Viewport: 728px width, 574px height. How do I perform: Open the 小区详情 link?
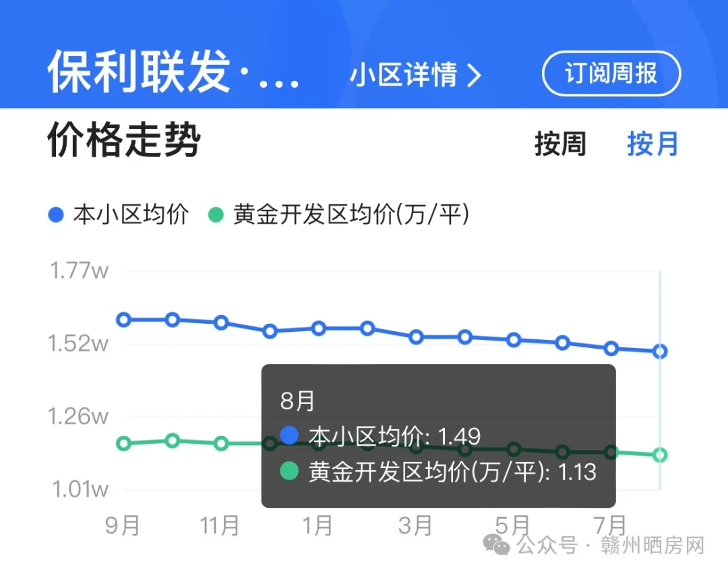click(x=415, y=75)
